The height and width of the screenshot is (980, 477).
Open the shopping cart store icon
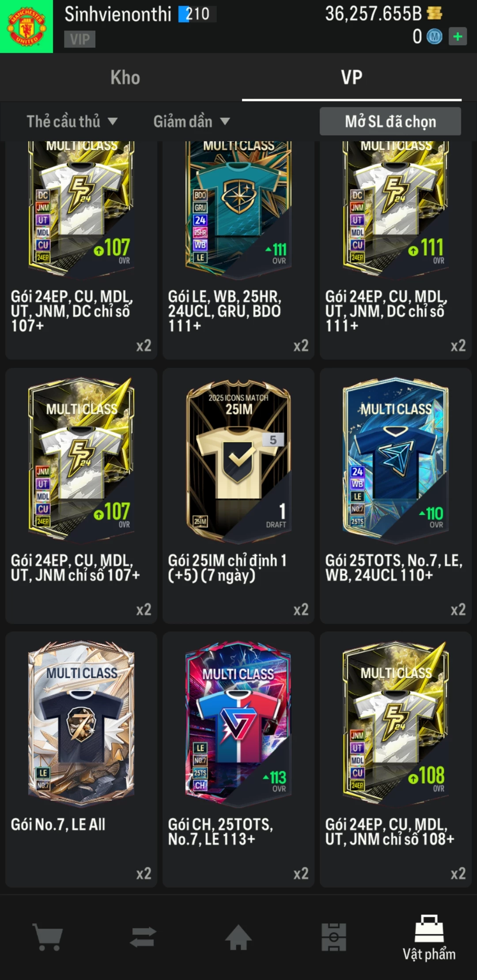coord(48,937)
